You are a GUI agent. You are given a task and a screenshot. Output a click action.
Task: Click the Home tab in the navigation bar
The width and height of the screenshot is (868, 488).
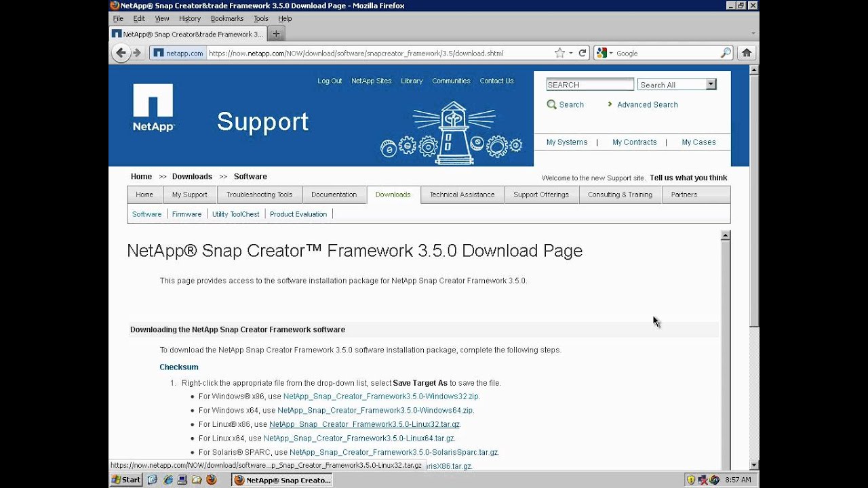(x=144, y=195)
